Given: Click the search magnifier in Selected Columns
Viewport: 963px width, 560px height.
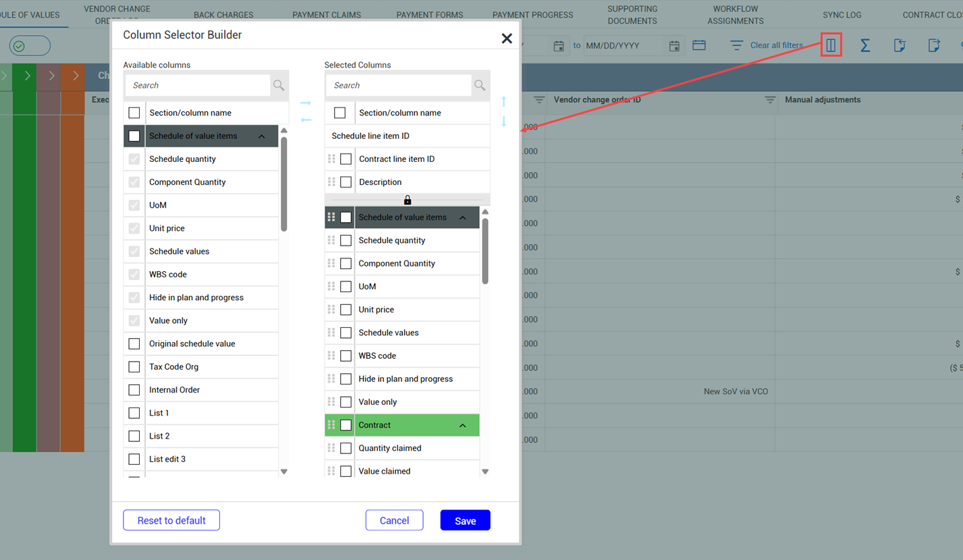Looking at the screenshot, I should 480,85.
